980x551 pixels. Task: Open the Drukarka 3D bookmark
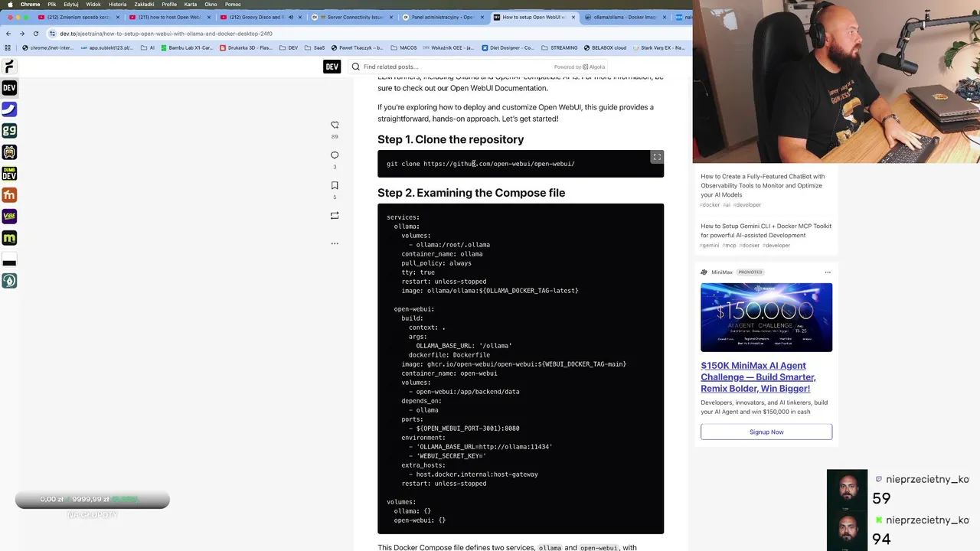coord(245,47)
